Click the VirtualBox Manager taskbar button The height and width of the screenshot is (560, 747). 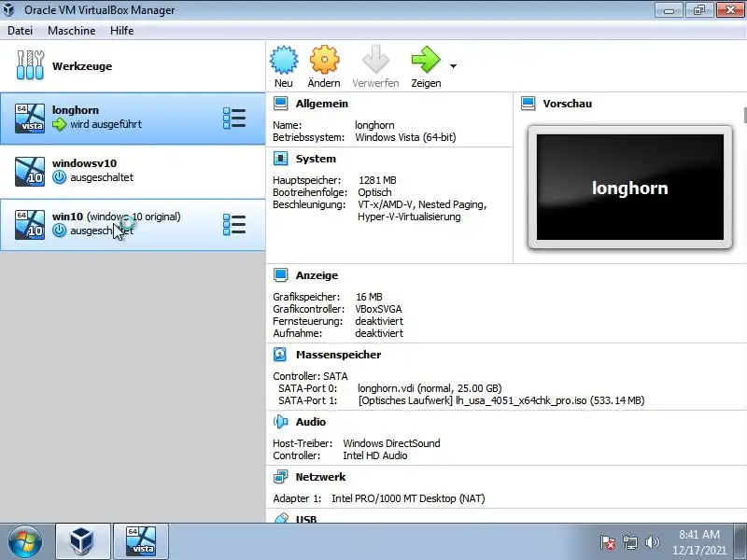click(82, 541)
